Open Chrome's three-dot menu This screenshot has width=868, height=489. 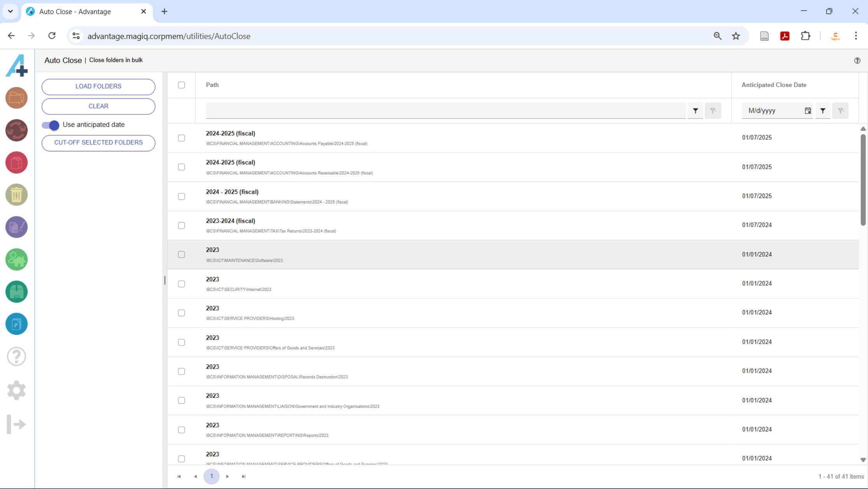856,36
